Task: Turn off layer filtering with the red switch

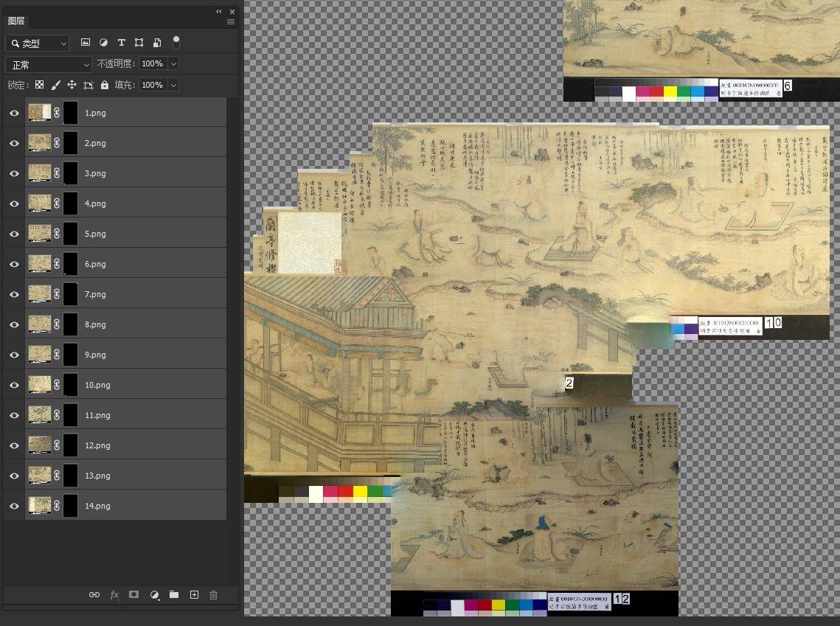Action: tap(176, 42)
